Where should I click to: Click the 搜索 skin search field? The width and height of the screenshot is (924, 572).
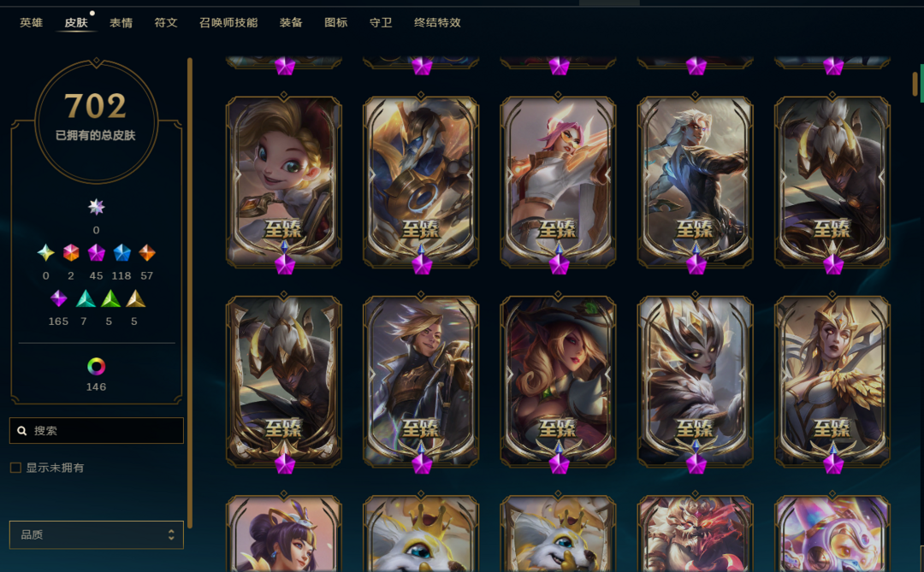click(96, 431)
